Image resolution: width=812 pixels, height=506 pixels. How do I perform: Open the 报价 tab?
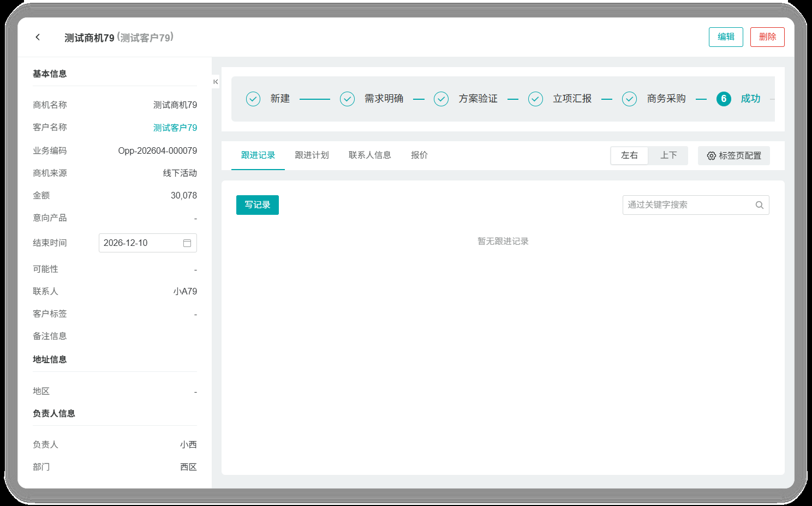click(x=419, y=155)
